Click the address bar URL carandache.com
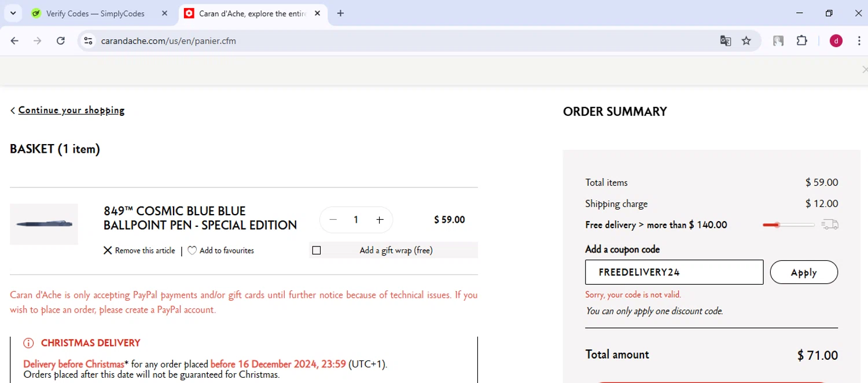Screen dimensions: 868x383 coord(168,41)
